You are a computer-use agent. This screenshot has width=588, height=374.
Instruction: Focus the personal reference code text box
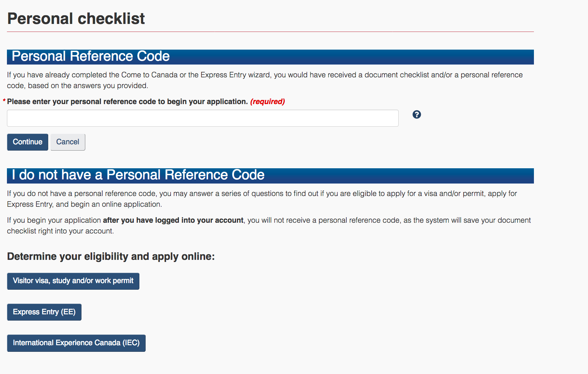203,118
